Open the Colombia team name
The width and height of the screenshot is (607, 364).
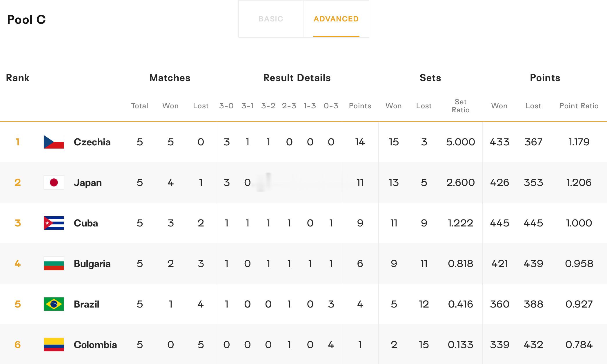tap(95, 345)
